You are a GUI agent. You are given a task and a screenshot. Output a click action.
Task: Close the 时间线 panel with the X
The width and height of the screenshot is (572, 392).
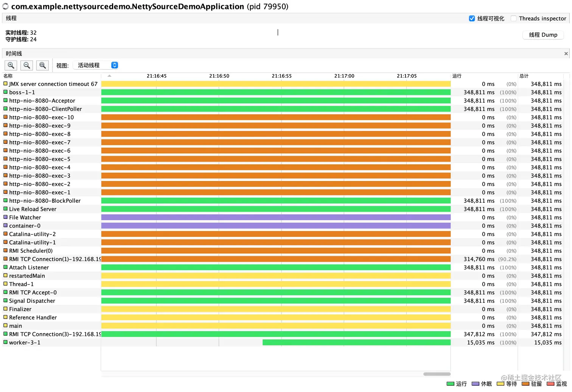[566, 54]
